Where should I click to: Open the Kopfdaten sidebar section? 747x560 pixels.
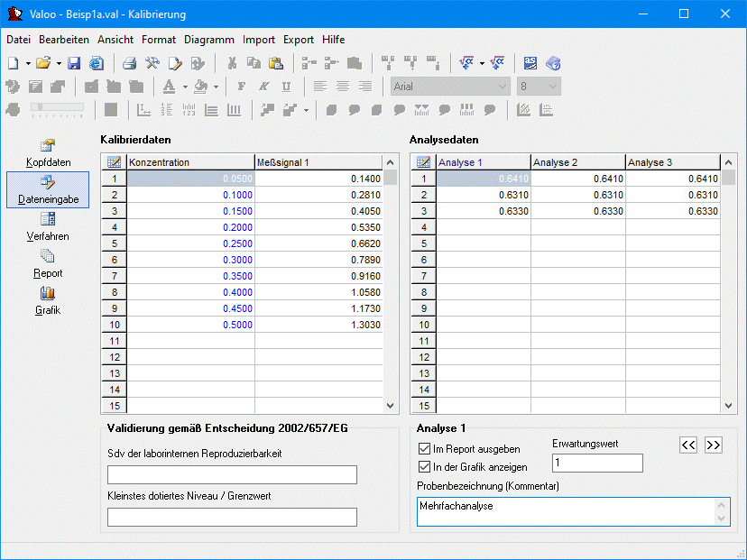click(x=48, y=152)
